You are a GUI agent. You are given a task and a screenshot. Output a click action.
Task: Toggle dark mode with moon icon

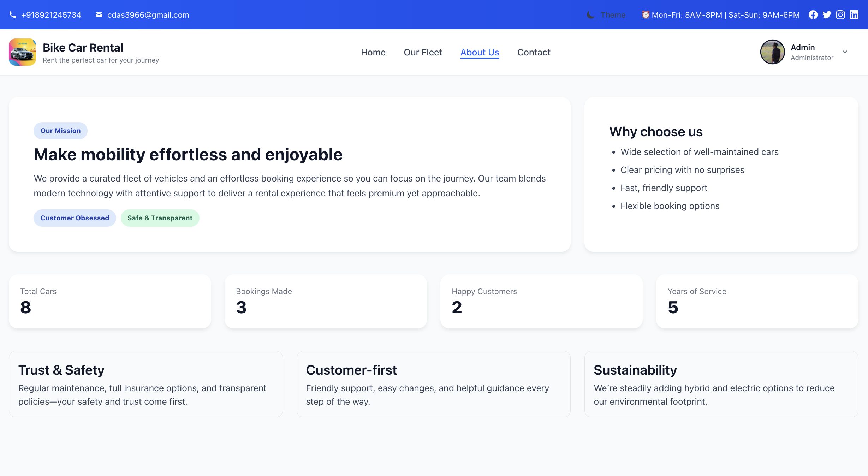590,15
